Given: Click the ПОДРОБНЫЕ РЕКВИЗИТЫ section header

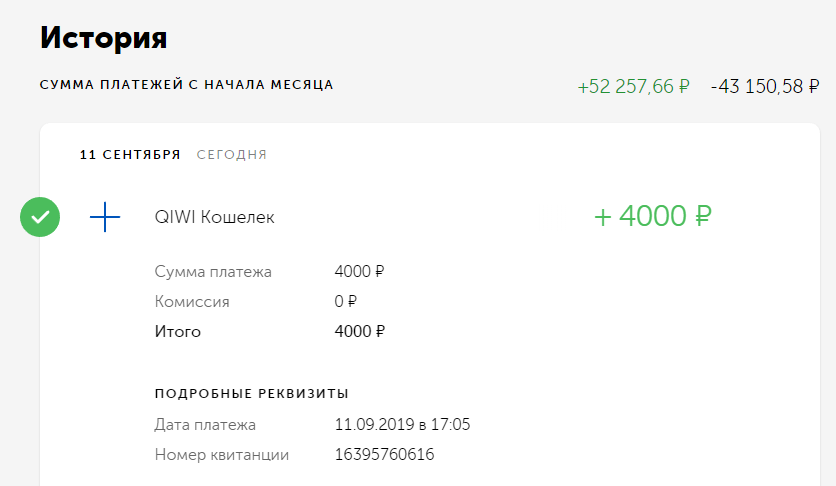Looking at the screenshot, I should point(252,394).
